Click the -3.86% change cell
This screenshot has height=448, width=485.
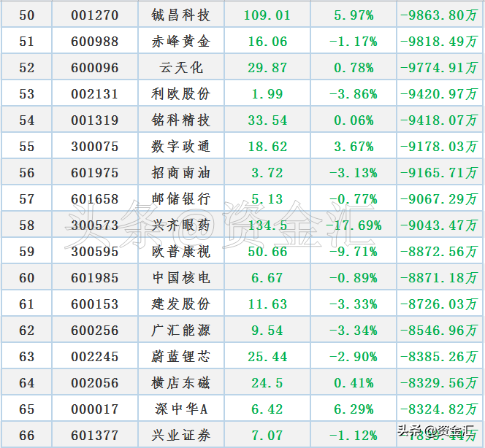coord(354,94)
